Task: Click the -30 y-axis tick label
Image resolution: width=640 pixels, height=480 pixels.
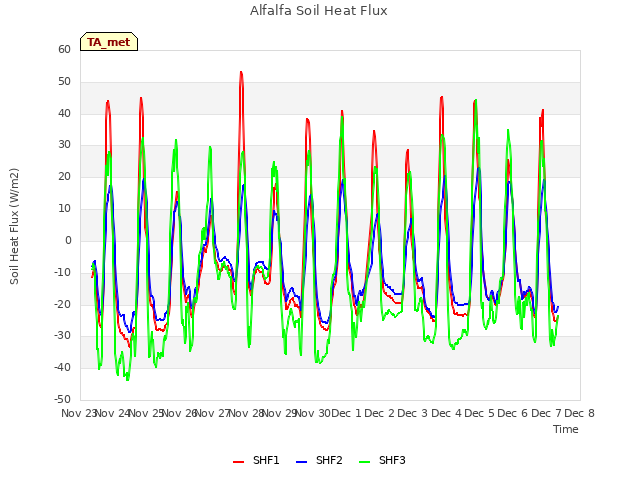Action: 63,336
